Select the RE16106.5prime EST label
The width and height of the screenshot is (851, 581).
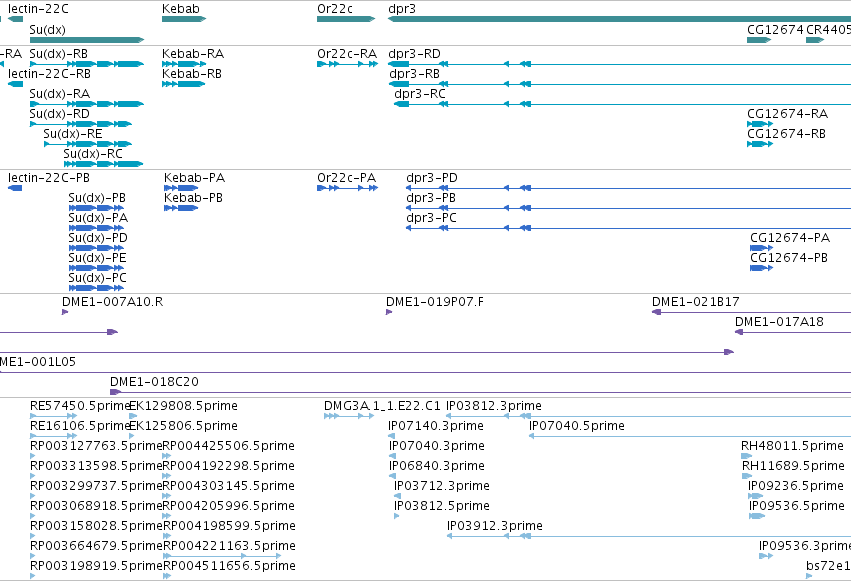point(81,426)
